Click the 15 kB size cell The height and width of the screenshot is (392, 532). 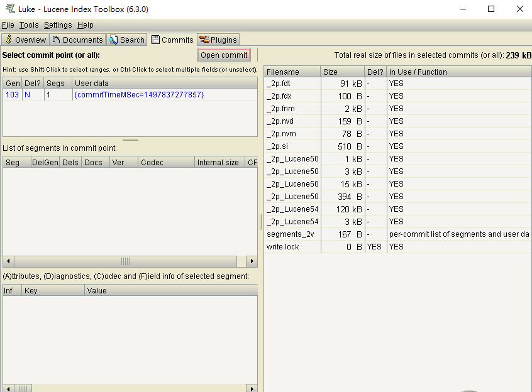[x=343, y=184]
